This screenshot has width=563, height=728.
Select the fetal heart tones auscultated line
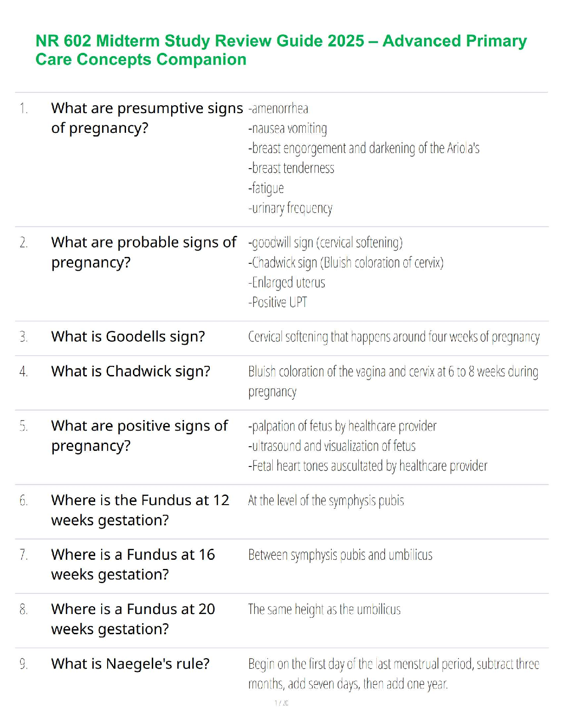pyautogui.click(x=368, y=466)
